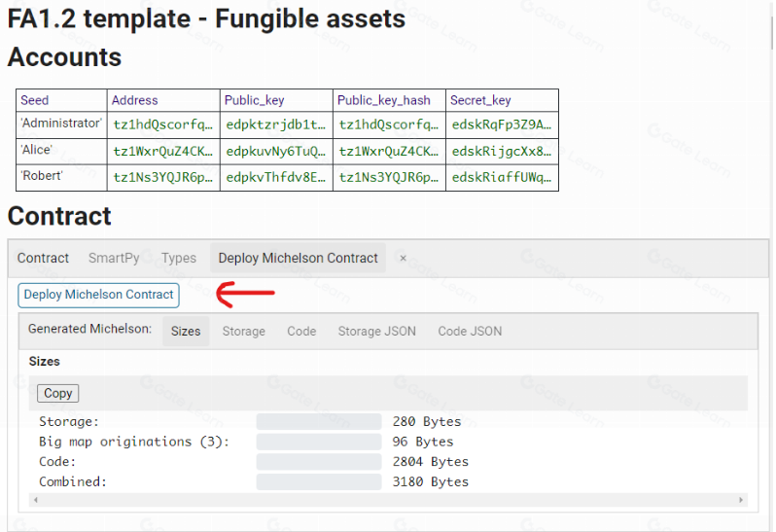This screenshot has height=532, width=776.
Task: Select the Types tab
Action: 179,258
